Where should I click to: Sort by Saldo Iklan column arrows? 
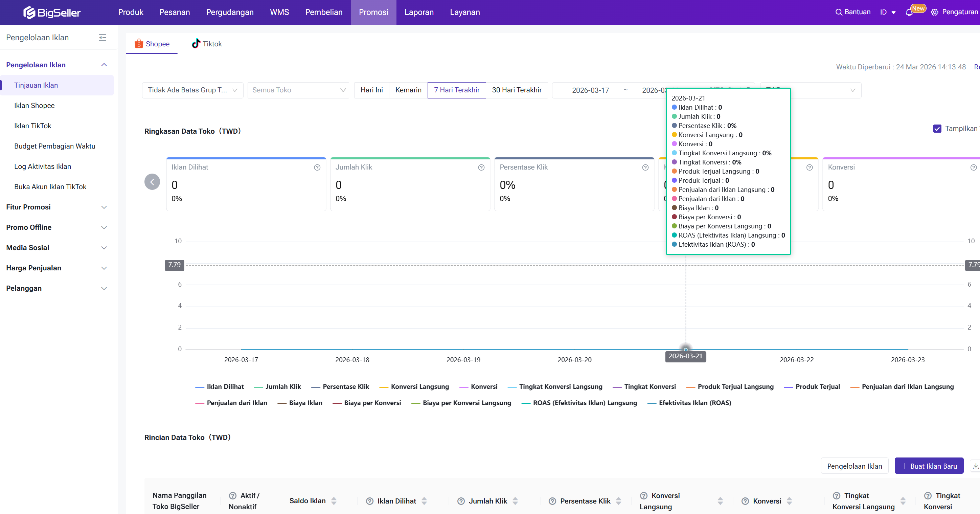(x=334, y=501)
